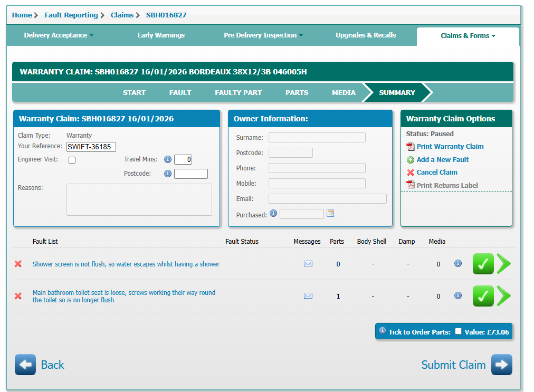Click the green tick for the shower screen fault
This screenshot has width=534, height=392.
483,264
